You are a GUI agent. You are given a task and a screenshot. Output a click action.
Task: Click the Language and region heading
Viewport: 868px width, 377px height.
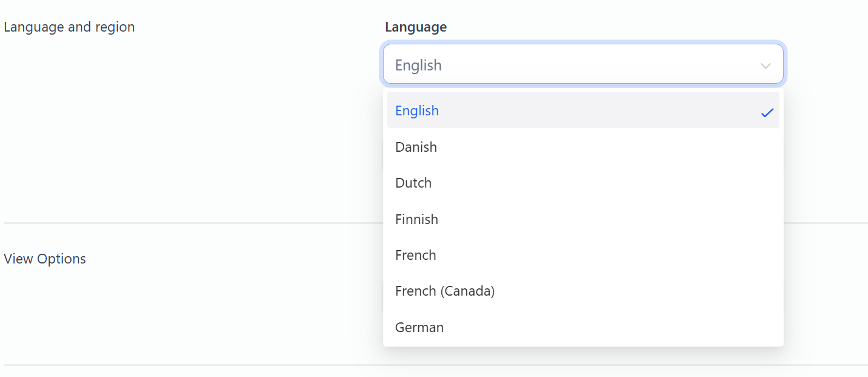(x=69, y=26)
